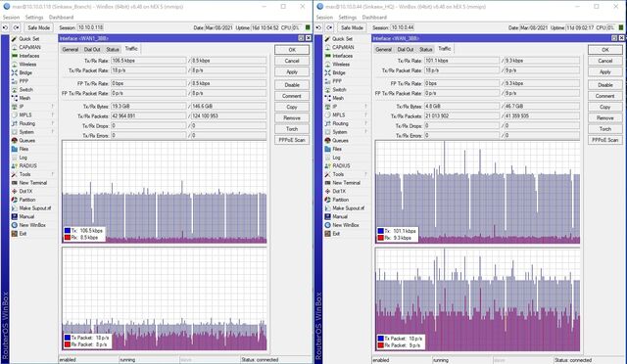Click Apply in left interface dialog
This screenshot has height=364, width=627.
point(292,72)
